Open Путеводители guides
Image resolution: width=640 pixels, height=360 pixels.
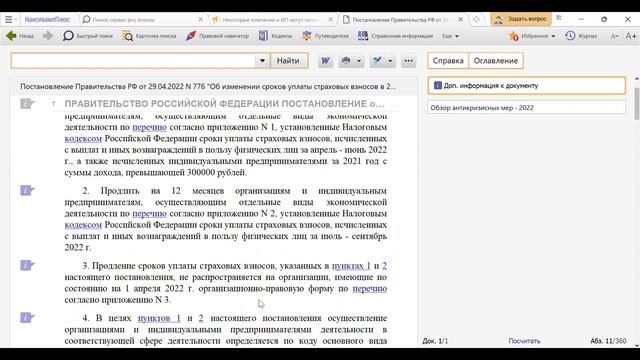click(325, 36)
